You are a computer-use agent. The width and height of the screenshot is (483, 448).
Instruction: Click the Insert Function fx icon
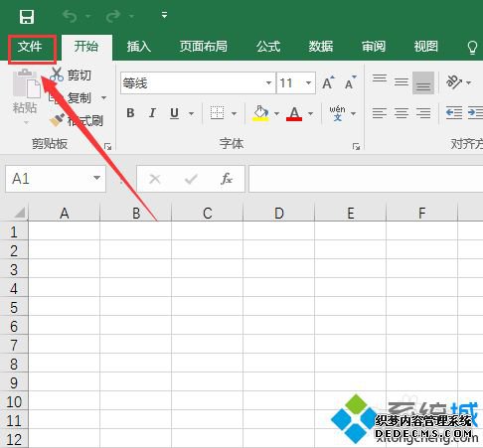[x=227, y=179]
